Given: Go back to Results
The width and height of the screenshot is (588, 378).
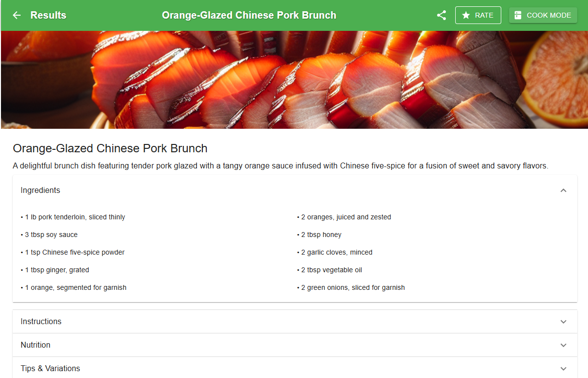Looking at the screenshot, I should tap(48, 15).
